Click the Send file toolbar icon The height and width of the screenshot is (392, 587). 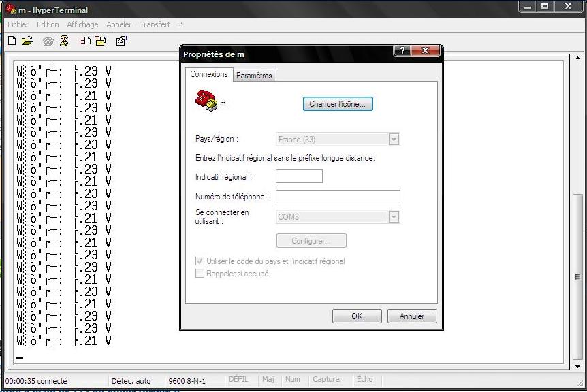[x=85, y=41]
